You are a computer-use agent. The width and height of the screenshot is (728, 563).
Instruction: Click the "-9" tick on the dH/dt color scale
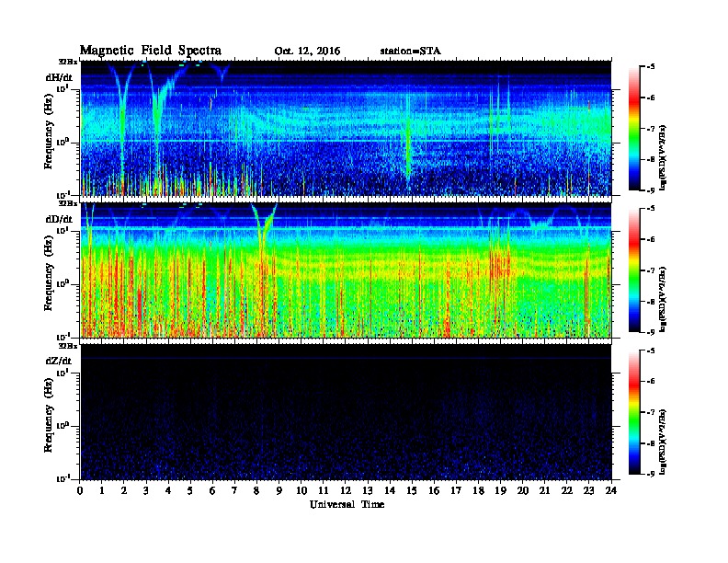point(650,190)
